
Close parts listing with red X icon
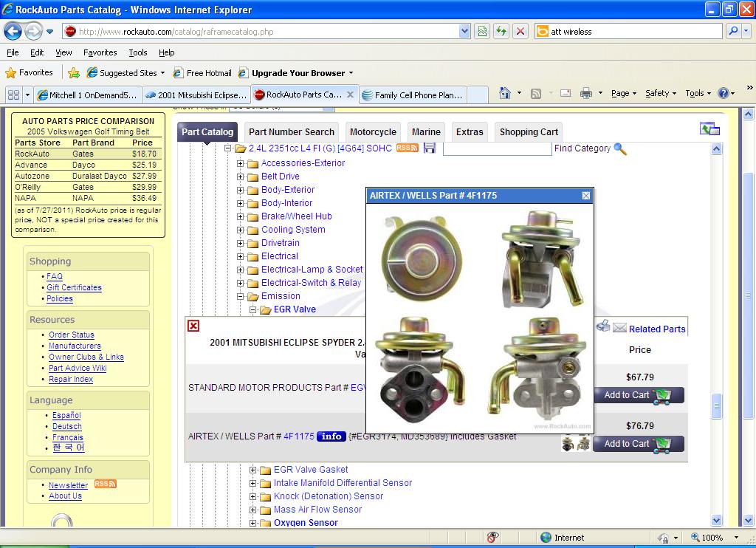click(193, 326)
